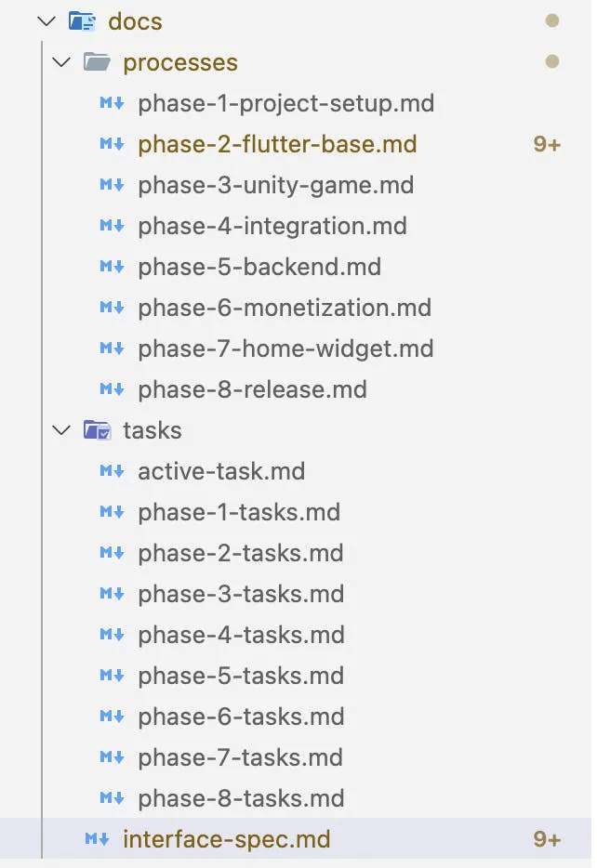Select phase-4-tasks.md file
597x868 pixels.
[x=242, y=635]
